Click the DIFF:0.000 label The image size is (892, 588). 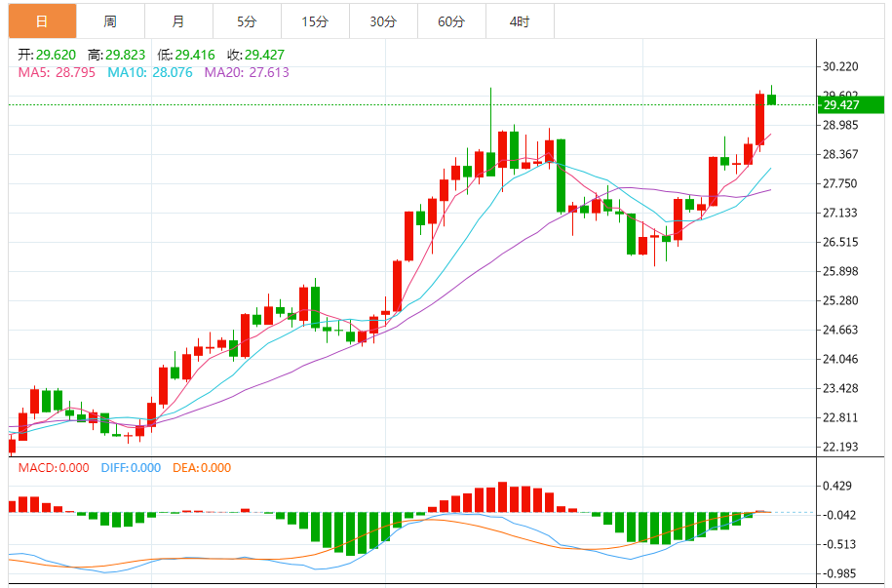point(131,468)
